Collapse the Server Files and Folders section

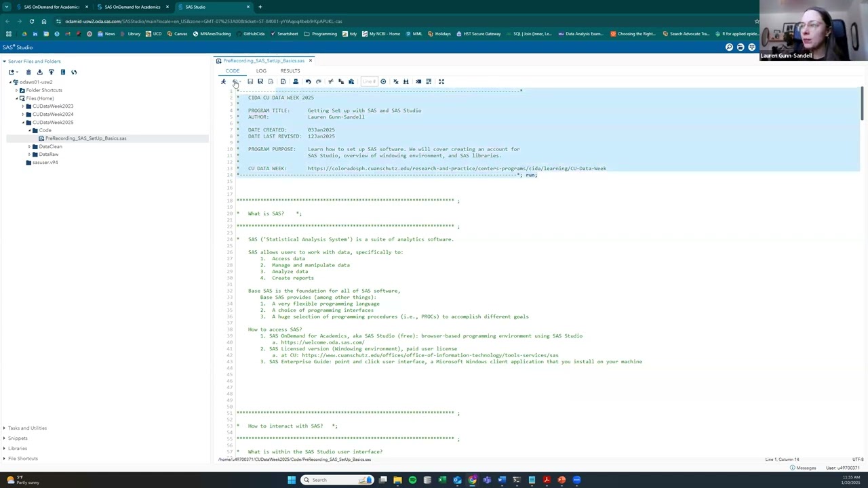point(4,62)
